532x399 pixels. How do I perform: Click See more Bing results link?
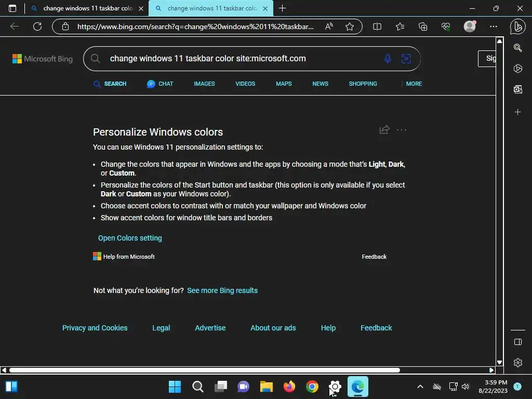222,290
